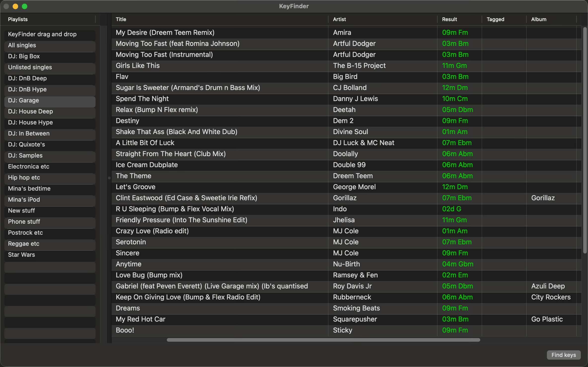Click the green full-screen window button
The width and height of the screenshot is (588, 367).
pyautogui.click(x=24, y=6)
